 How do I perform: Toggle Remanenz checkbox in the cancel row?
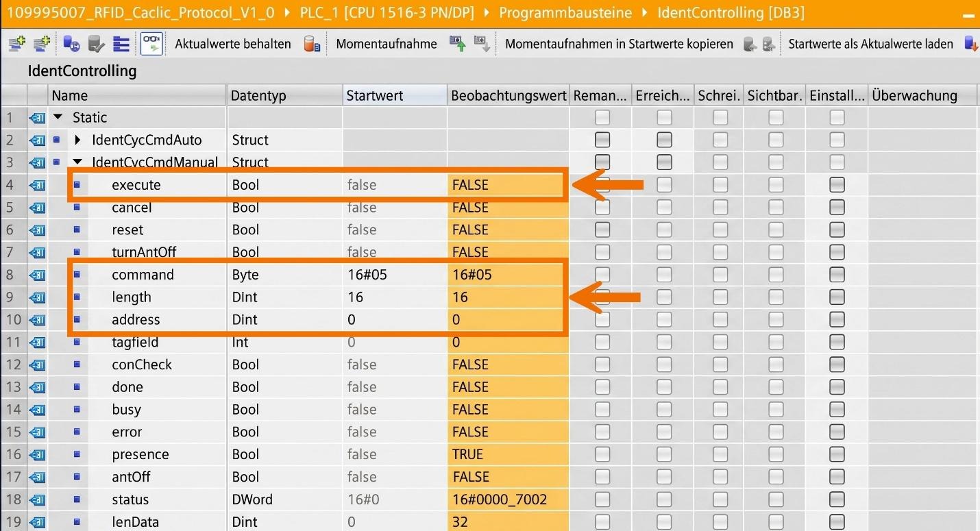click(x=602, y=208)
